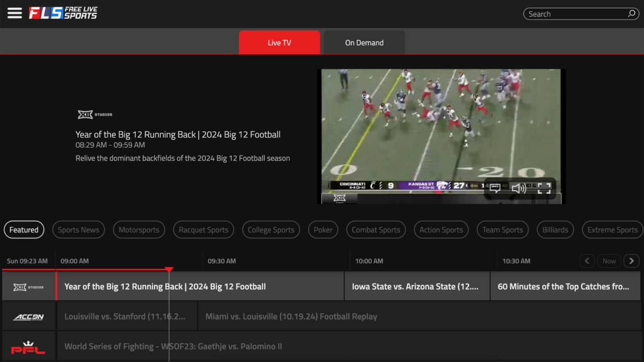Screen dimensions: 644x362
Task: Switch to the On Demand tab
Action: click(364, 42)
